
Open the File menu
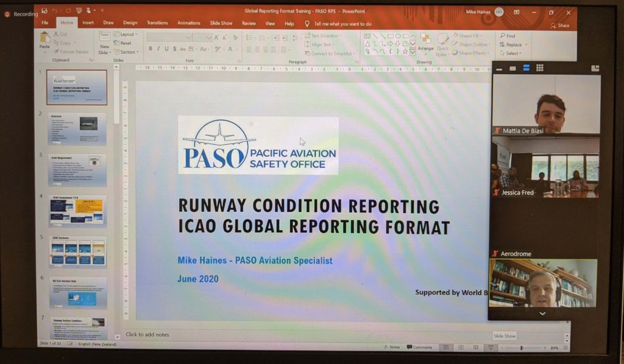[45, 23]
